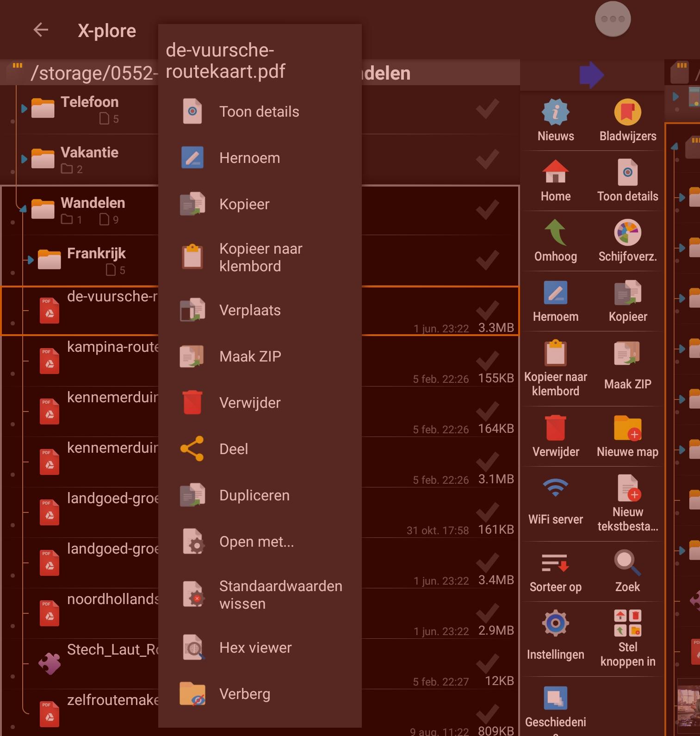
Task: Choose Deel share option
Action: (x=260, y=449)
